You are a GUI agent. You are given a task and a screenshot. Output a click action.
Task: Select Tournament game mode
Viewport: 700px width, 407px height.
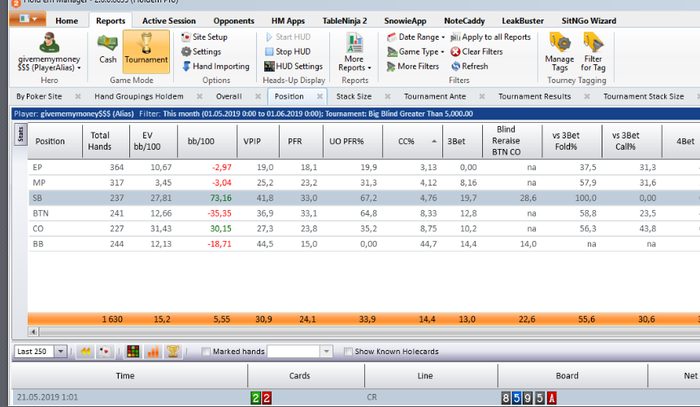(146, 51)
